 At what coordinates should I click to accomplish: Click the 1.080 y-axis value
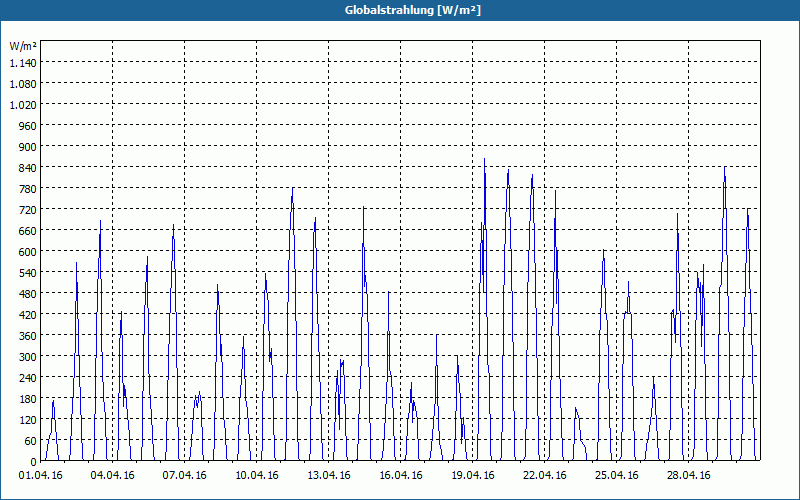coord(23,84)
